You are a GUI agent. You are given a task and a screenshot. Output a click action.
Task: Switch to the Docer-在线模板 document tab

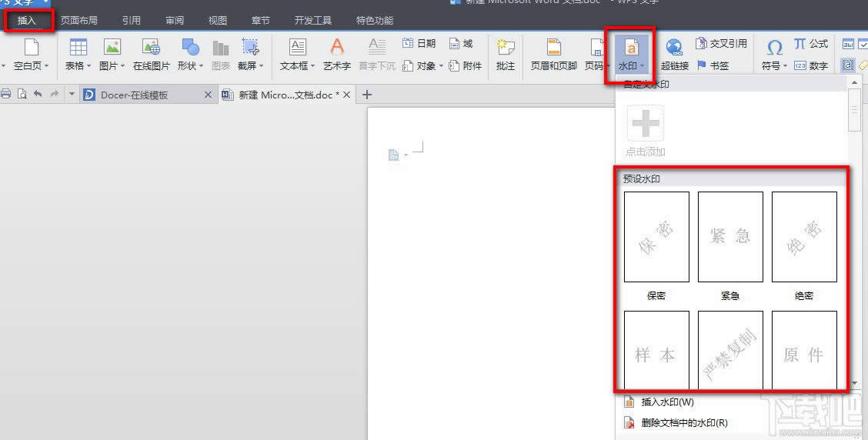tap(135, 95)
